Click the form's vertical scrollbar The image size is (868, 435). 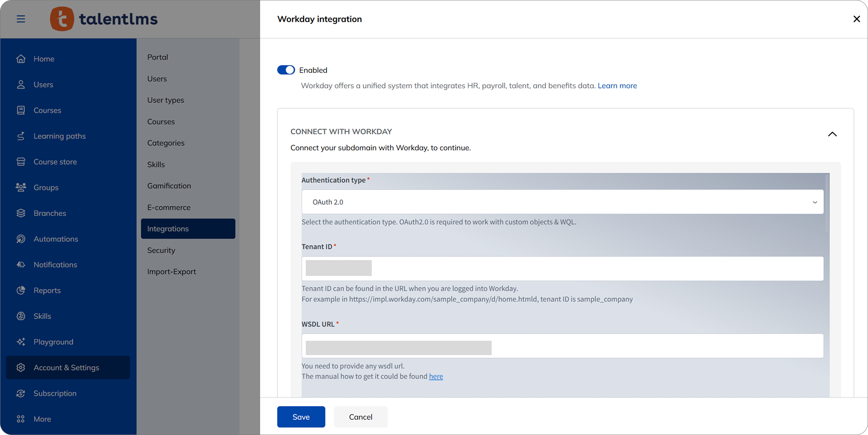tap(827, 203)
